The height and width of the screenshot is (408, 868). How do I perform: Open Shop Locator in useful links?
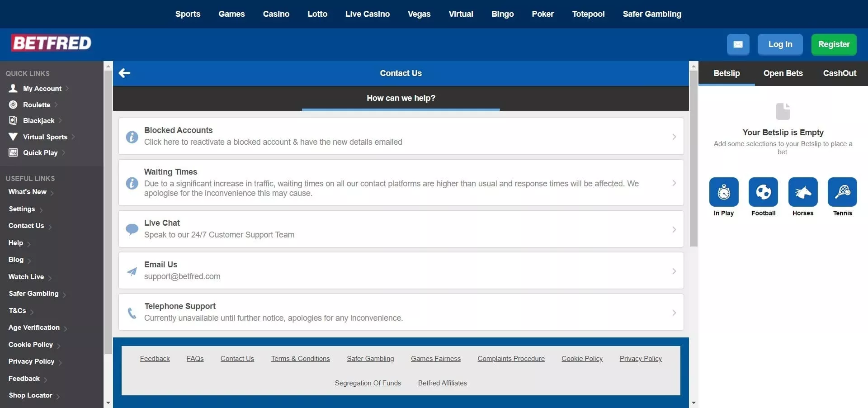tap(30, 395)
